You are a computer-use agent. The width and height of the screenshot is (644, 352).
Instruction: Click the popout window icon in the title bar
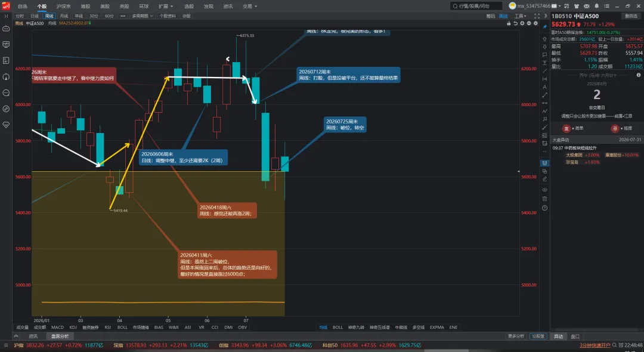coord(566,6)
